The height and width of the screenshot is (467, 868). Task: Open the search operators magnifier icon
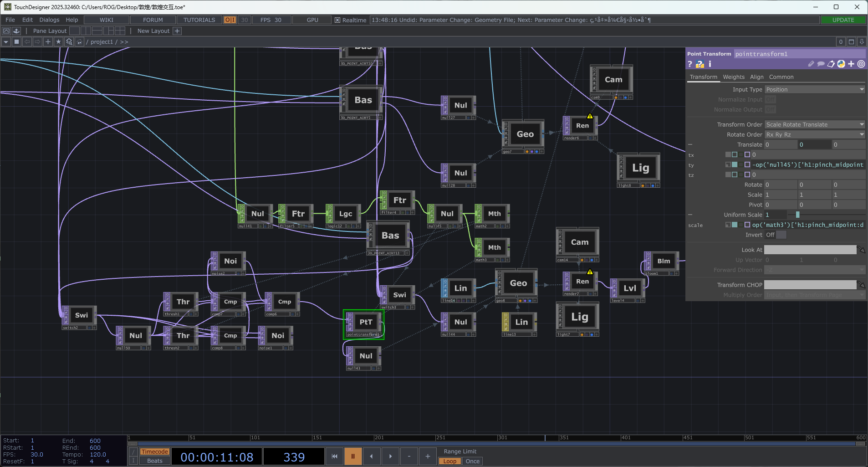[69, 42]
